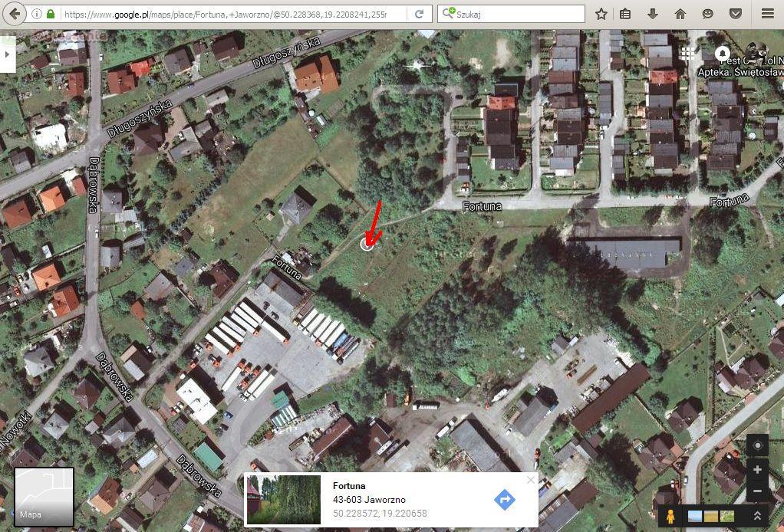The width and height of the screenshot is (784, 532).
Task: Bookmark this page with the star icon
Action: coord(601,14)
